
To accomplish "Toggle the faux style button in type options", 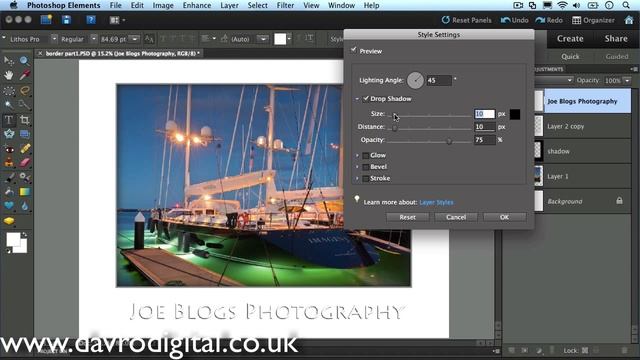I will pyautogui.click(x=149, y=39).
